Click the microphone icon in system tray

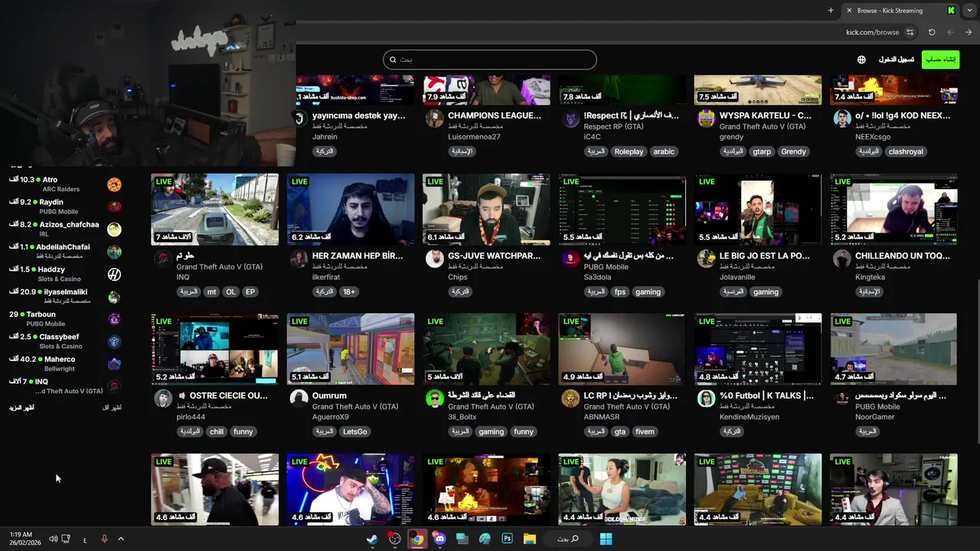click(104, 539)
